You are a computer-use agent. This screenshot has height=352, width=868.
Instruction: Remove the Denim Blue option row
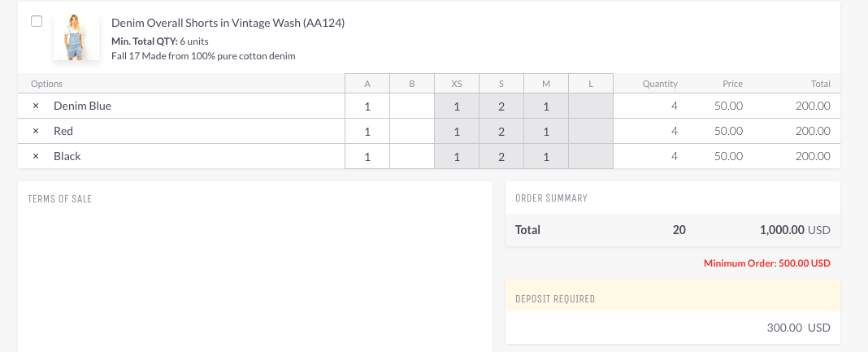[36, 106]
